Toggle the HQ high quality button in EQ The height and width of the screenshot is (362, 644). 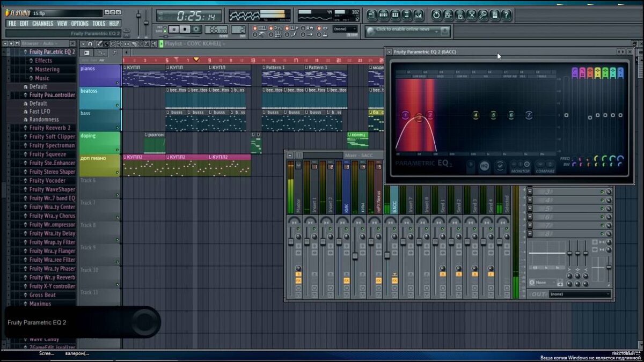[x=485, y=167]
